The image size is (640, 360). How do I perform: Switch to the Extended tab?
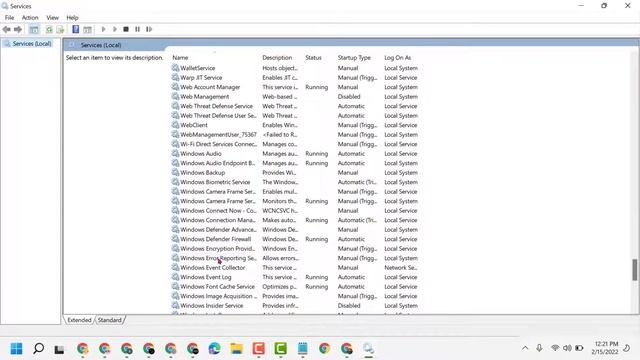click(79, 320)
